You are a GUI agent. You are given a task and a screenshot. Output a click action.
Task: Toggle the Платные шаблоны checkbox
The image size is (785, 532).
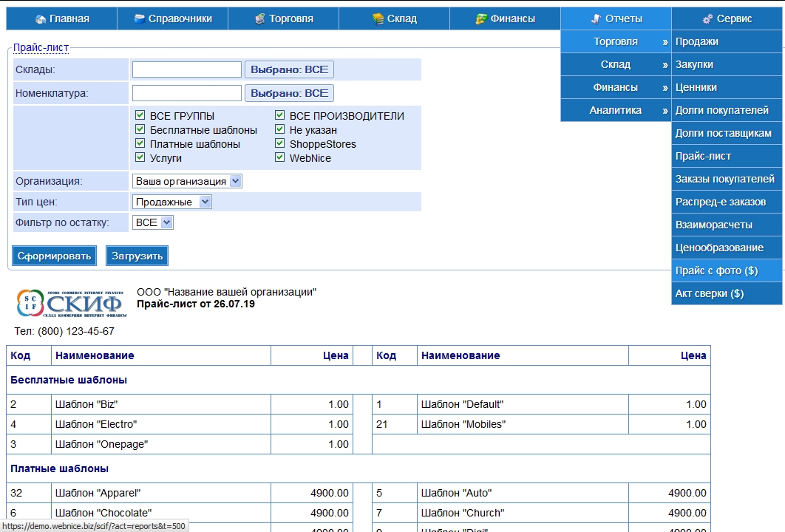tap(140, 144)
